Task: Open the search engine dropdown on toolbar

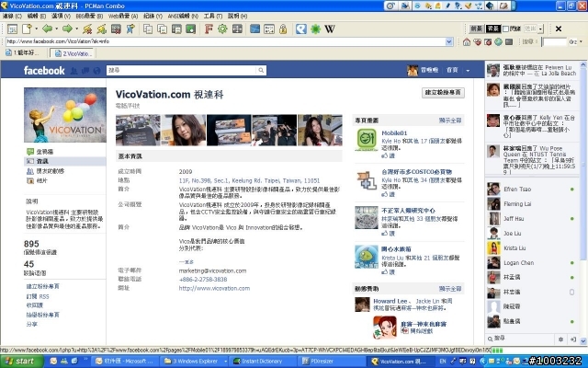Action: coord(581,41)
